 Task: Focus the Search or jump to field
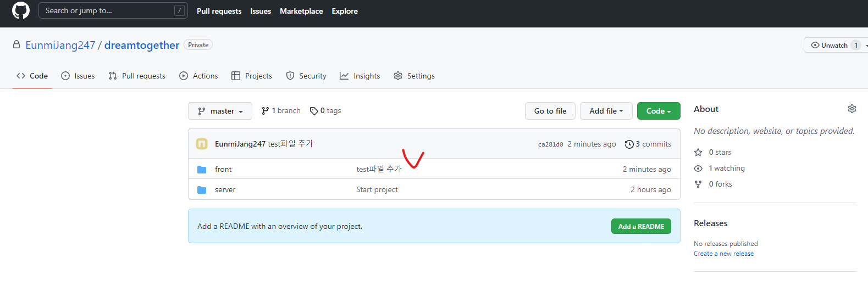tap(113, 10)
